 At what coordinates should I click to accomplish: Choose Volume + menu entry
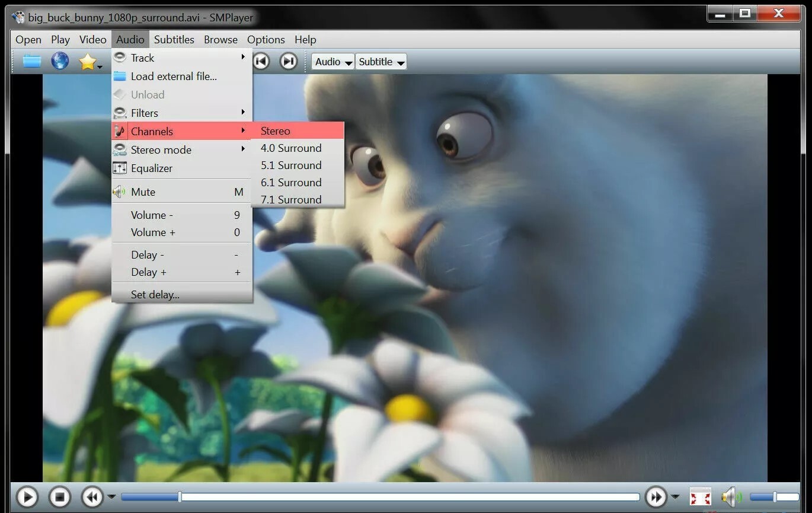[182, 232]
